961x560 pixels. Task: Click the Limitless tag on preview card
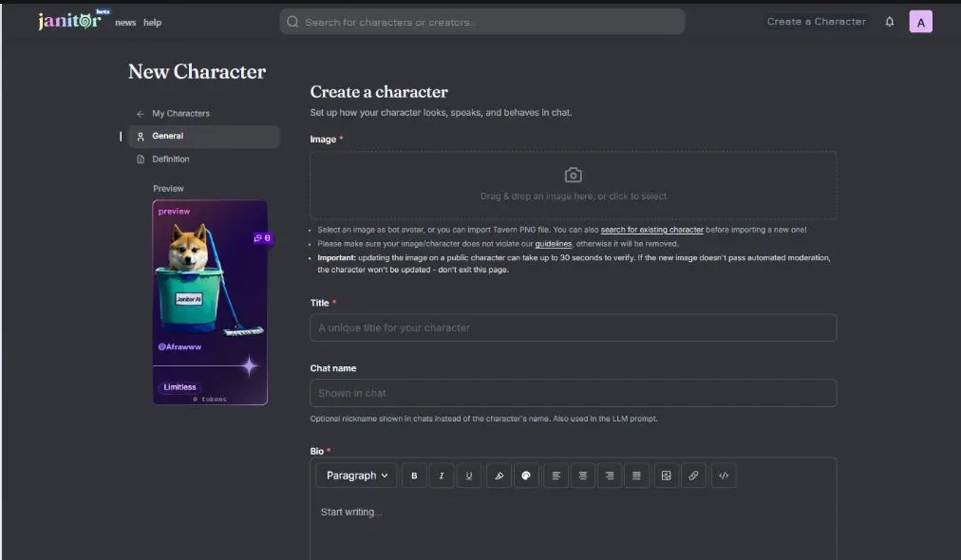pos(179,387)
